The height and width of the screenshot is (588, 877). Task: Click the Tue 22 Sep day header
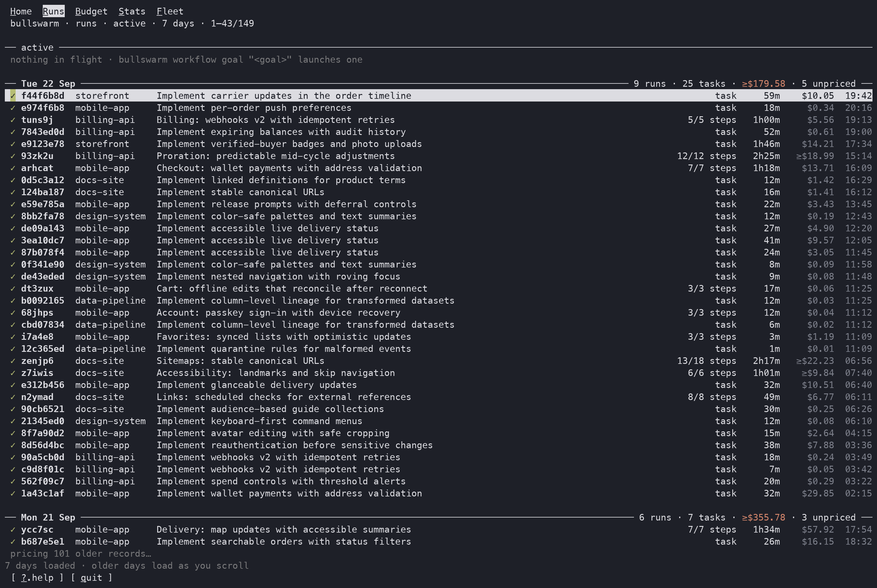click(x=48, y=84)
